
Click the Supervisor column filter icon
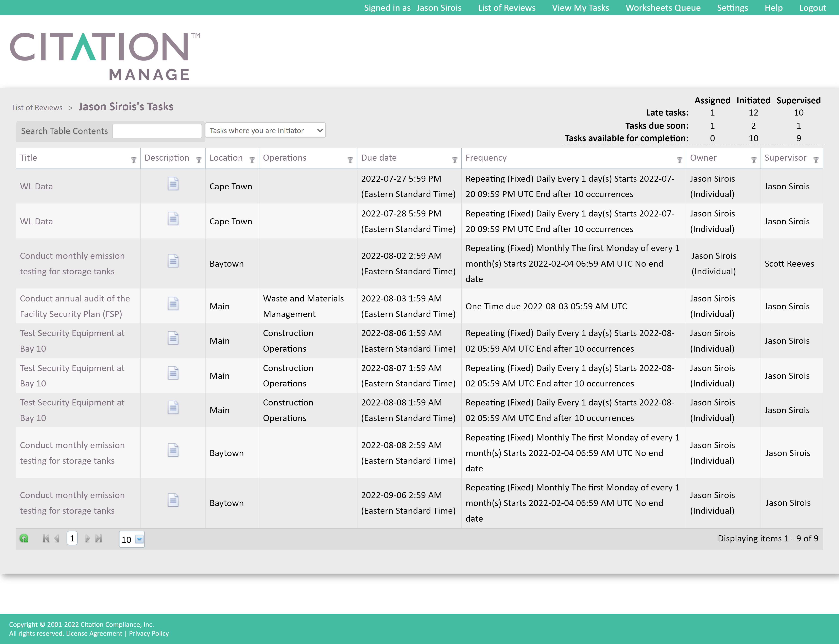point(816,160)
